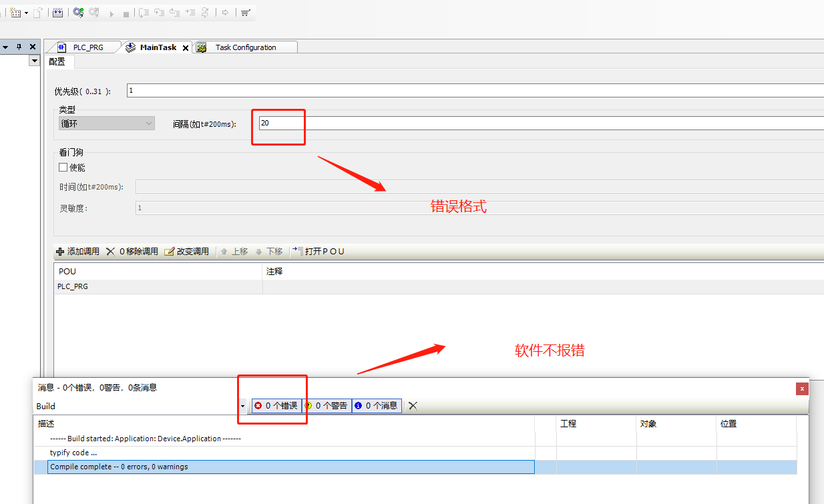Close the MainTask tab with its X

point(186,48)
